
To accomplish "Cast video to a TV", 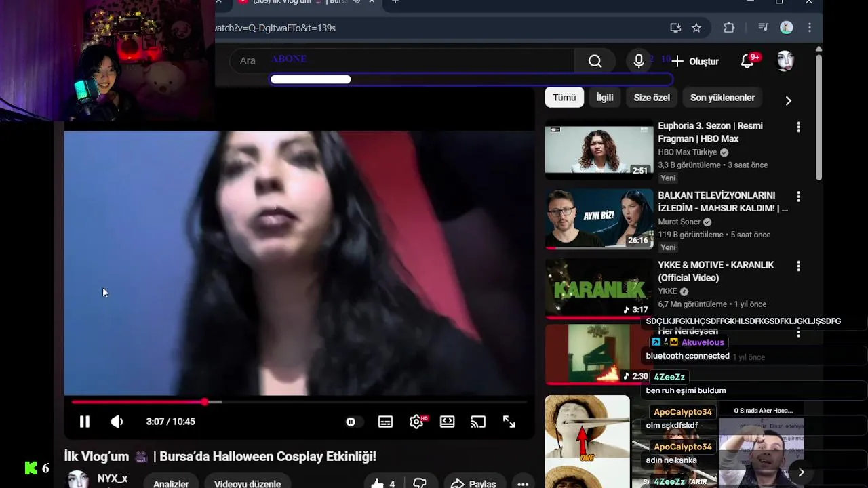I will [x=478, y=422].
